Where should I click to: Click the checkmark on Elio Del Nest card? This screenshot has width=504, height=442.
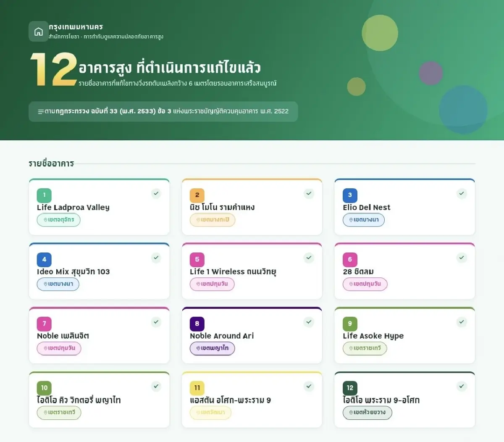pos(462,193)
